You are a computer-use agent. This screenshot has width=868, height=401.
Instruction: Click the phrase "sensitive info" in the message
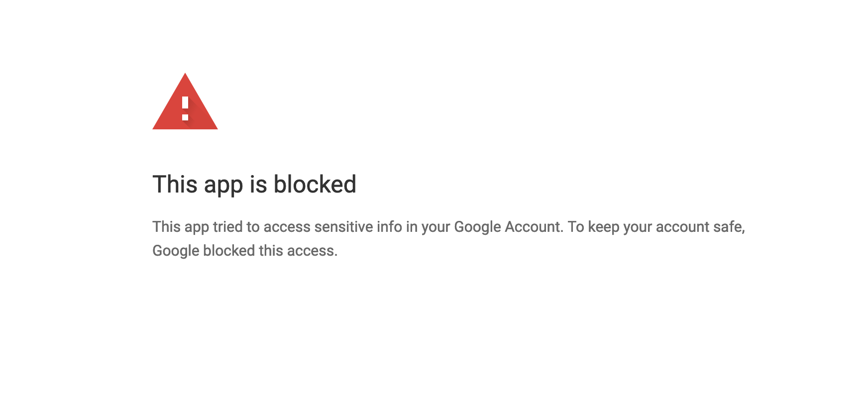358,227
